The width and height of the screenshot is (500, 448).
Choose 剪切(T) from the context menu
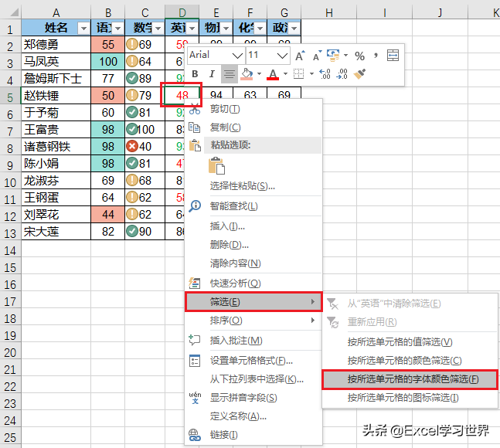tap(253, 109)
